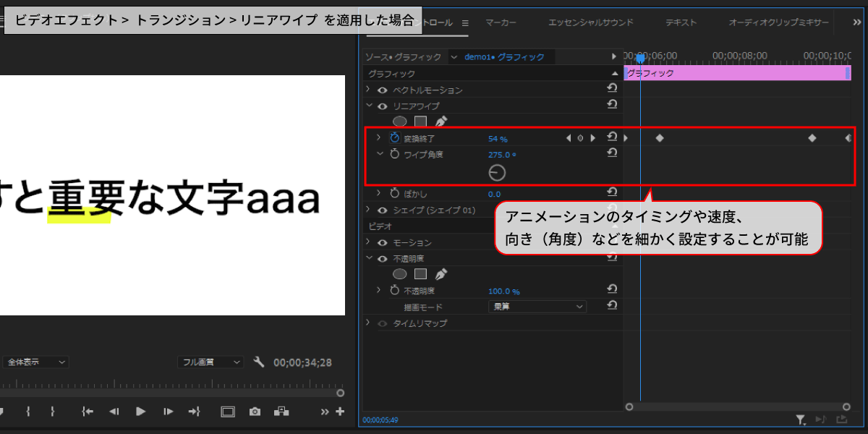
Task: Select the pen mask tool under 不透明度
Action: (441, 274)
